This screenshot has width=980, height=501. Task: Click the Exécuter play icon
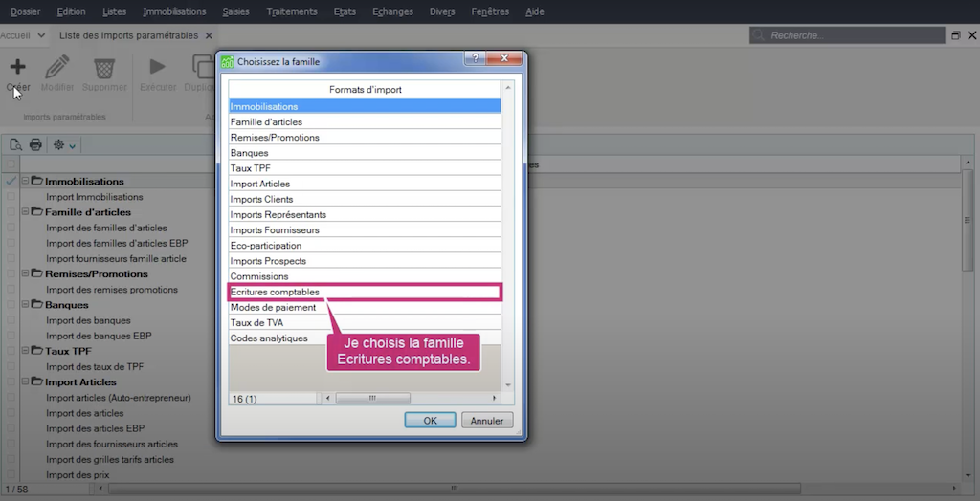[x=158, y=66]
